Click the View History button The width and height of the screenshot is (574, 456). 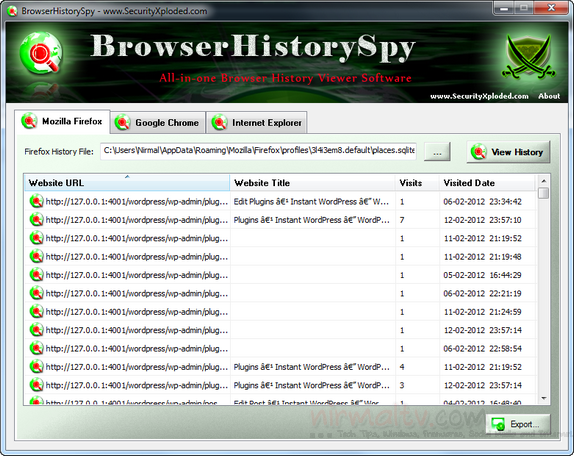click(508, 152)
